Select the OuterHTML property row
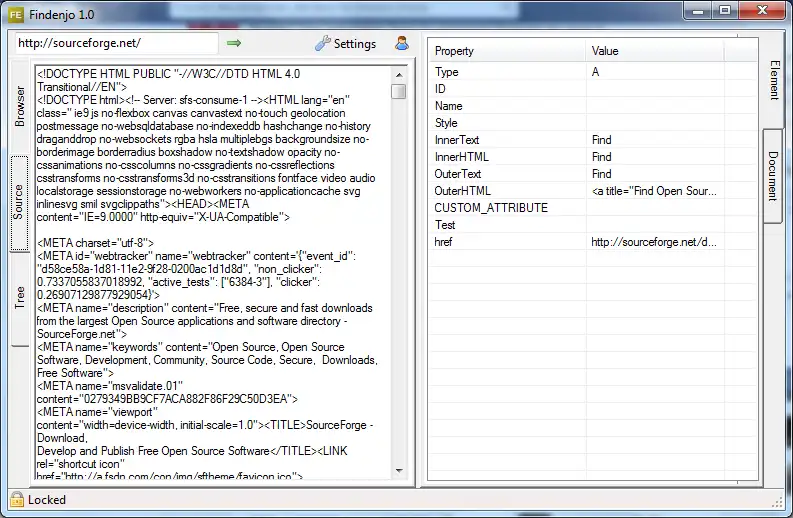The image size is (793, 518). 593,191
